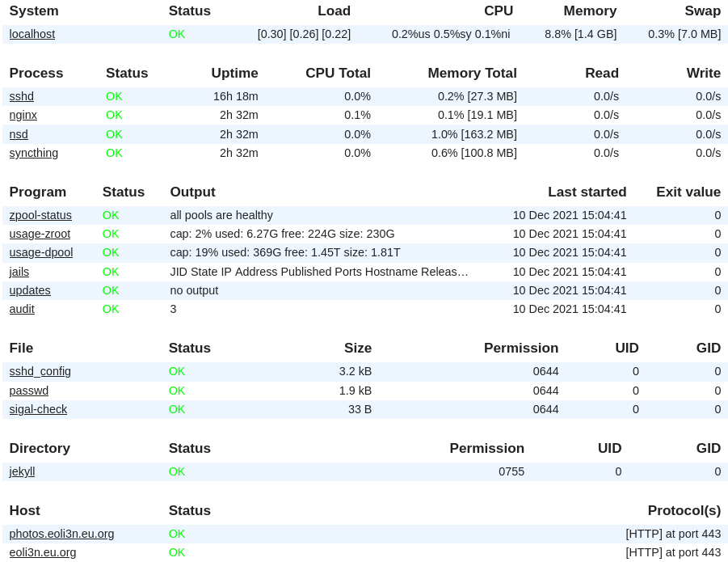Click the zpool-status output text
The width and height of the screenshot is (728, 562).
click(x=221, y=215)
